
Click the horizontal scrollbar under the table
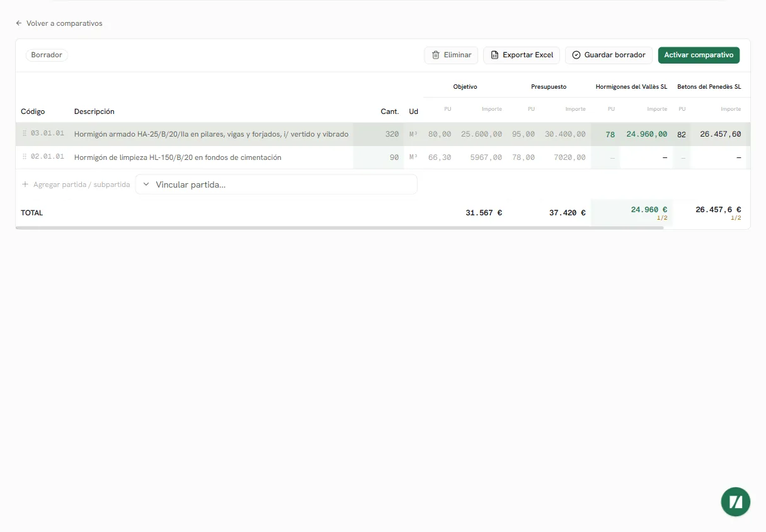point(340,228)
